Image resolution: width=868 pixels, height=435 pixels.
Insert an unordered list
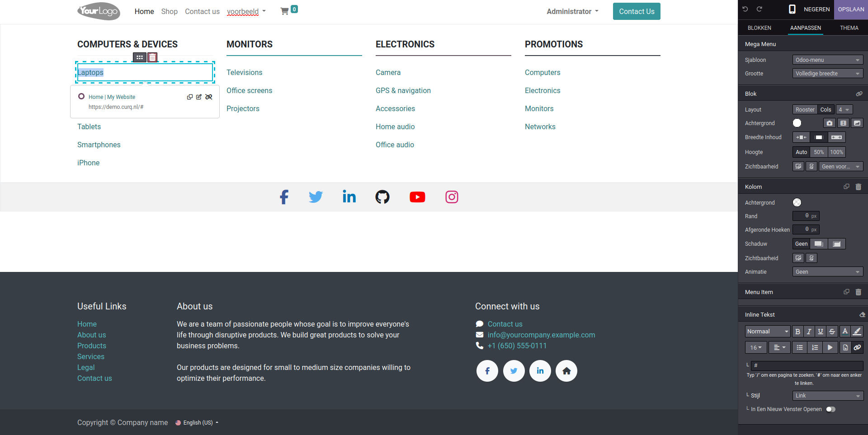pyautogui.click(x=799, y=347)
